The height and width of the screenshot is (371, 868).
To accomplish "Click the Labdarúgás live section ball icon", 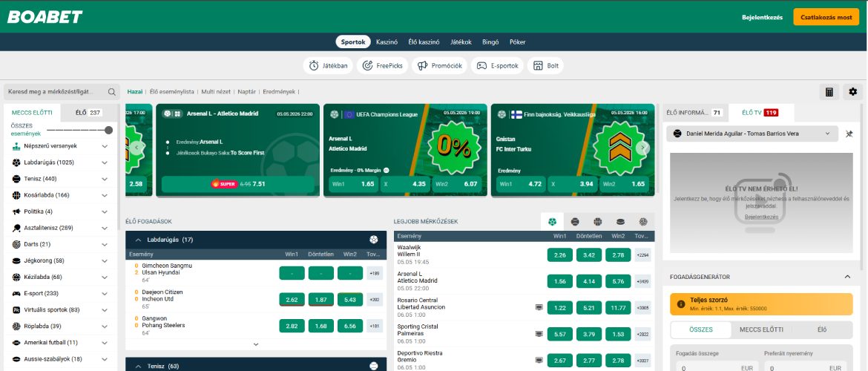I will [x=374, y=240].
